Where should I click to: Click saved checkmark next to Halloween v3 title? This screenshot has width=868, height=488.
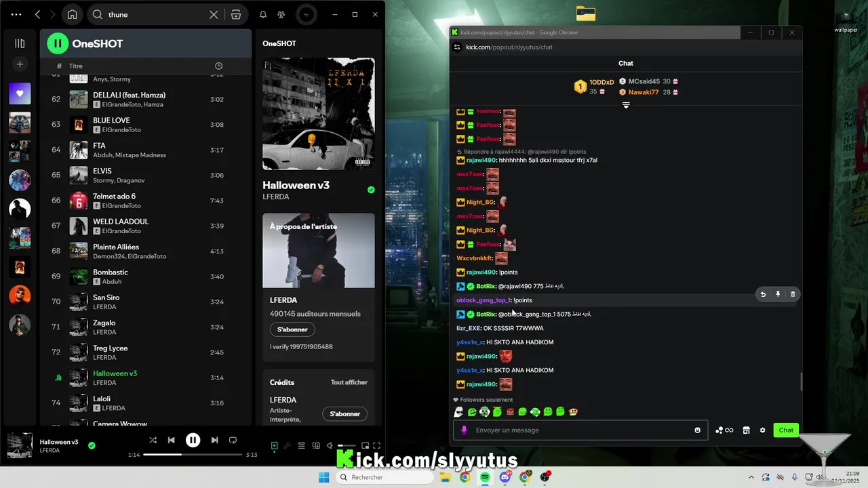[x=371, y=190]
